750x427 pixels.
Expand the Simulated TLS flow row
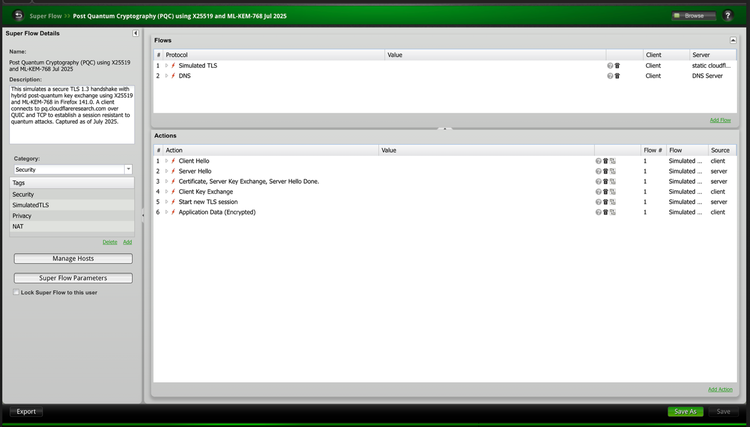[166, 65]
